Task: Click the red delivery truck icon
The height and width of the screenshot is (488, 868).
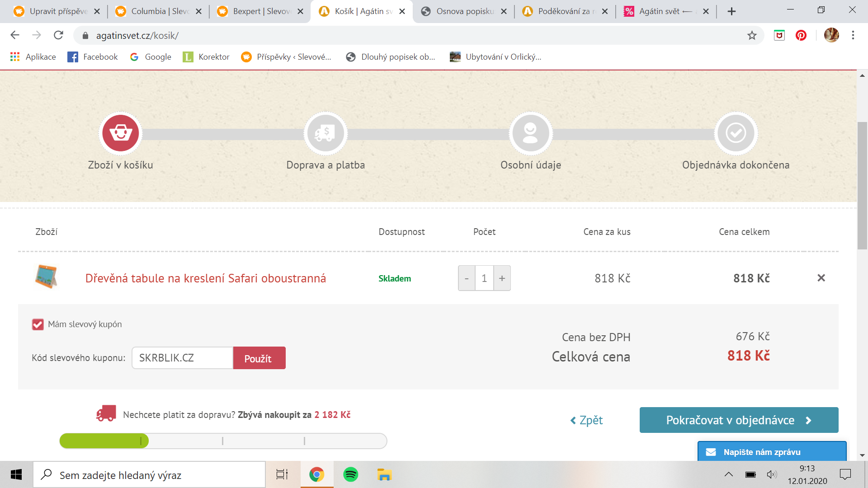Action: (106, 413)
